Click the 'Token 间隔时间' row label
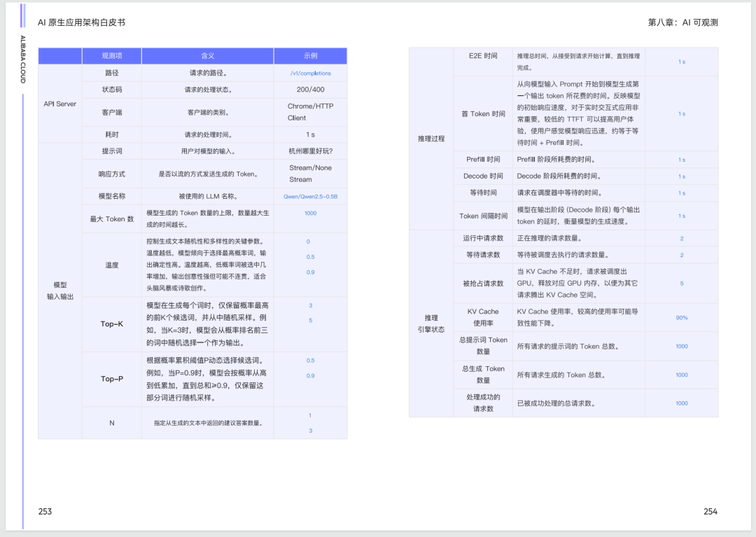 [x=483, y=216]
